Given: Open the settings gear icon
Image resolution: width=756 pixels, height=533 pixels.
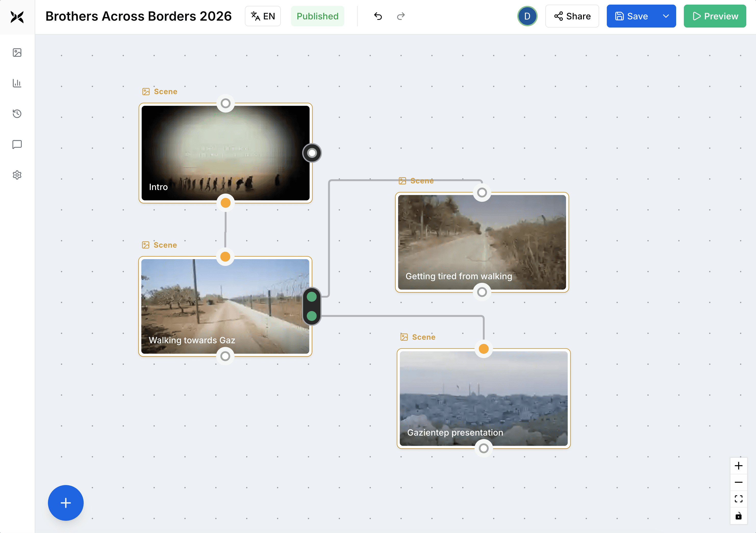Looking at the screenshot, I should click(17, 175).
